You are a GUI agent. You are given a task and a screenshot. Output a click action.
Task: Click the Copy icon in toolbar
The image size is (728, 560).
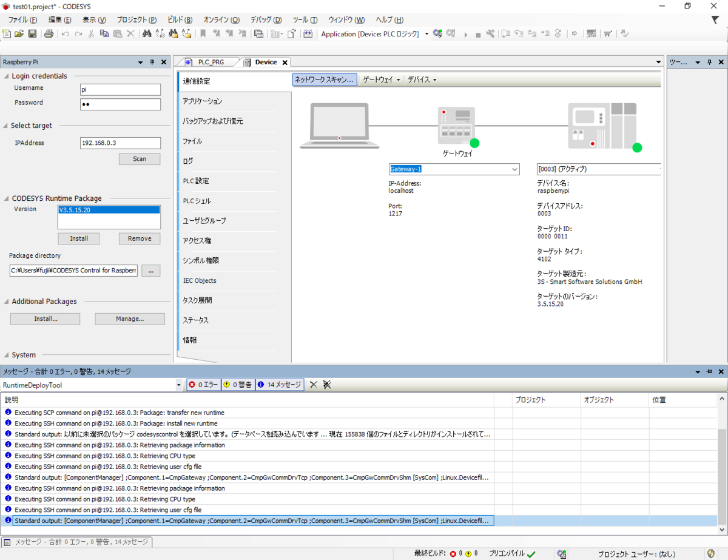[x=104, y=34]
